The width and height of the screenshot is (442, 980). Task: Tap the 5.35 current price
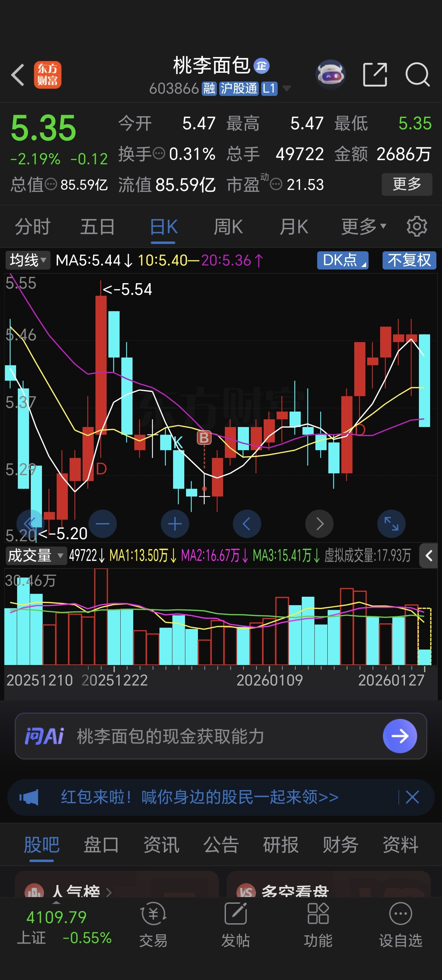(x=43, y=128)
